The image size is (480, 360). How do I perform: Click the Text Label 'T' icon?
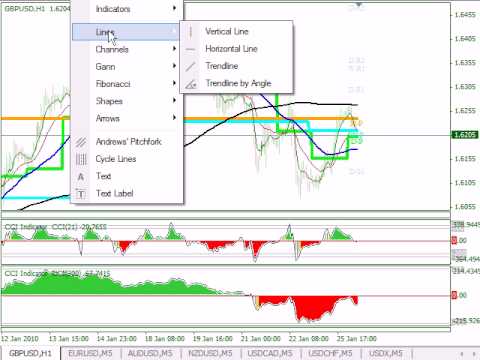[81, 194]
